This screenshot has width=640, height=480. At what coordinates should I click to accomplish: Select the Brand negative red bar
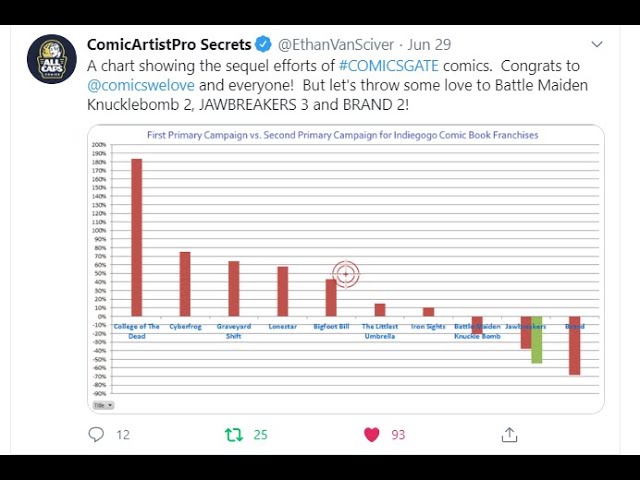click(x=575, y=346)
